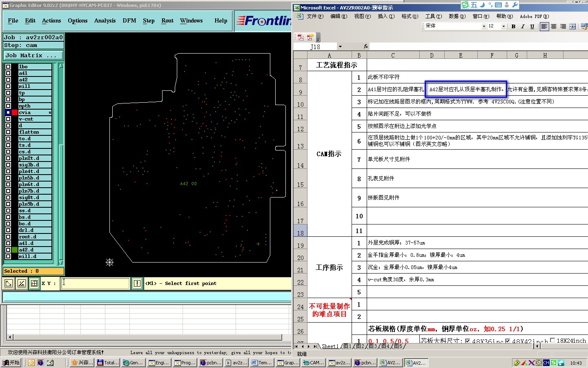Click the CAM... taskbar button
588x368 pixels.
pyautogui.click(x=314, y=363)
